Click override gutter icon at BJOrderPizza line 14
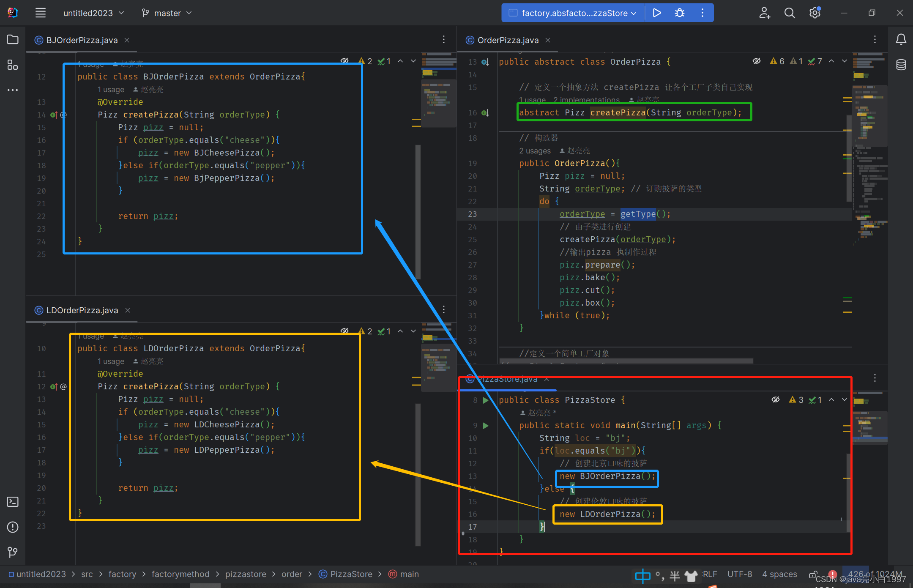The width and height of the screenshot is (913, 588). 54,115
